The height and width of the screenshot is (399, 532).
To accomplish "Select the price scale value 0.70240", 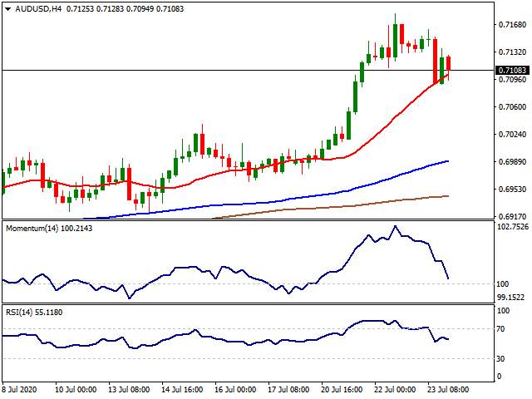I will coord(512,135).
